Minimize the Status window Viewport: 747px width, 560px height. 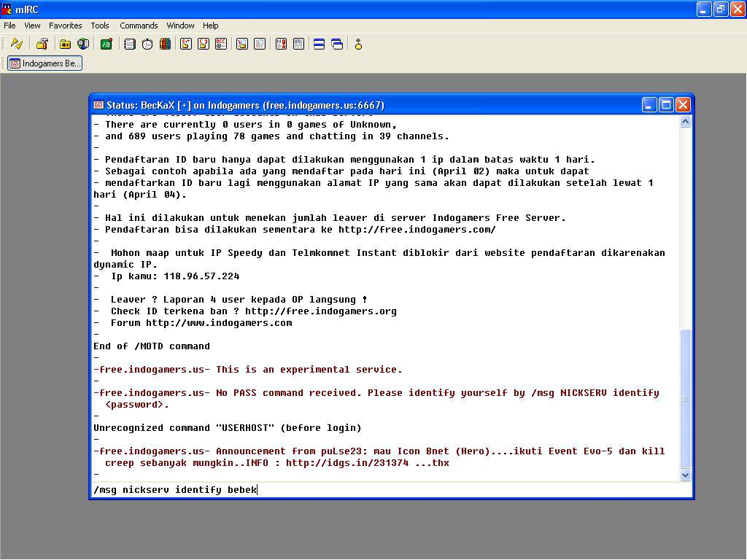point(649,105)
